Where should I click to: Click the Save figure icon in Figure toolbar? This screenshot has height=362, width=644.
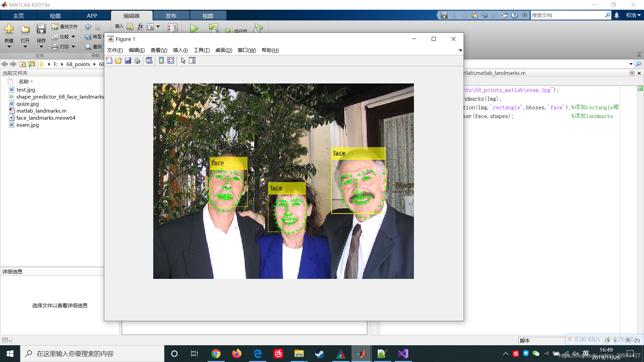coord(128,61)
